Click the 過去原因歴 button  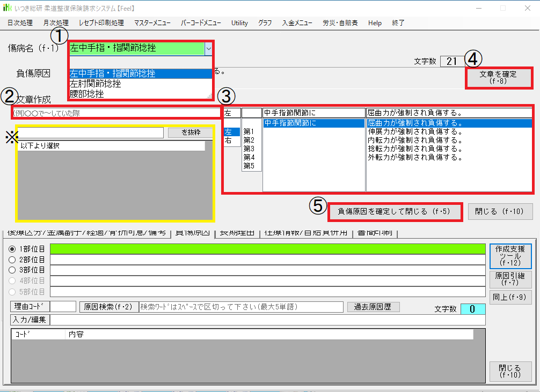[373, 307]
